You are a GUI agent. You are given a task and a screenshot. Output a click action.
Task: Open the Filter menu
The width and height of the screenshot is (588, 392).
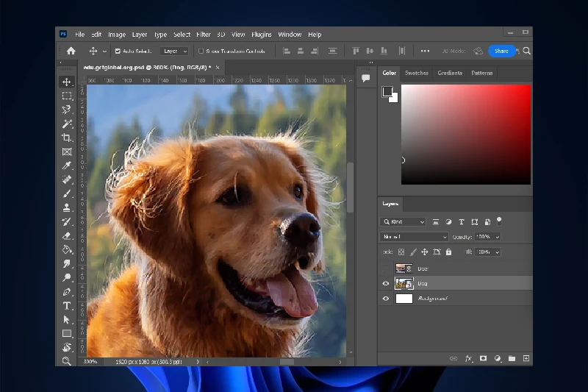204,35
